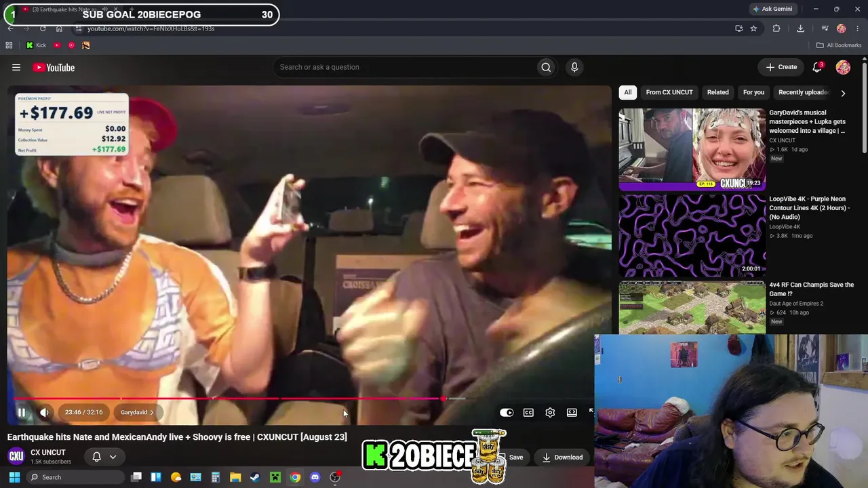Click the video time display 23:46 / 32:16
The image size is (868, 488).
click(84, 412)
